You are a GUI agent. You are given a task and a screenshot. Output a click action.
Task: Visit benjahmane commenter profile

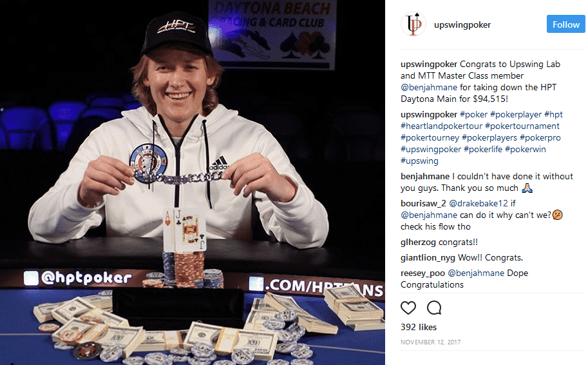point(425,177)
